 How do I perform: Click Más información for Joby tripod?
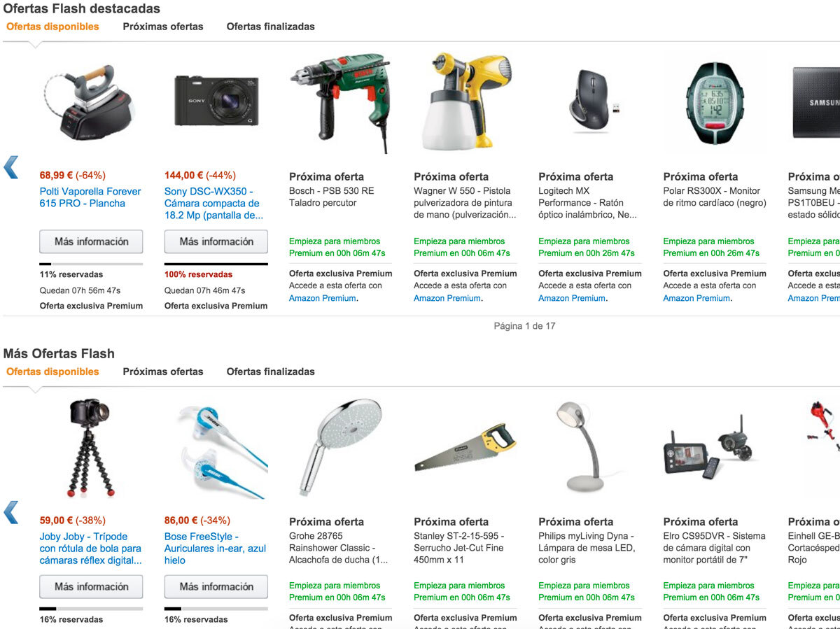[91, 586]
